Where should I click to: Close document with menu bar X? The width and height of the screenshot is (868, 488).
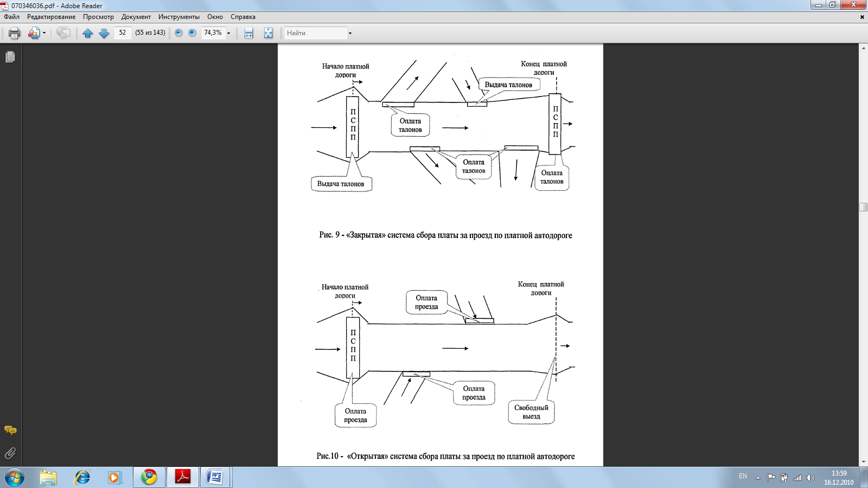point(862,17)
